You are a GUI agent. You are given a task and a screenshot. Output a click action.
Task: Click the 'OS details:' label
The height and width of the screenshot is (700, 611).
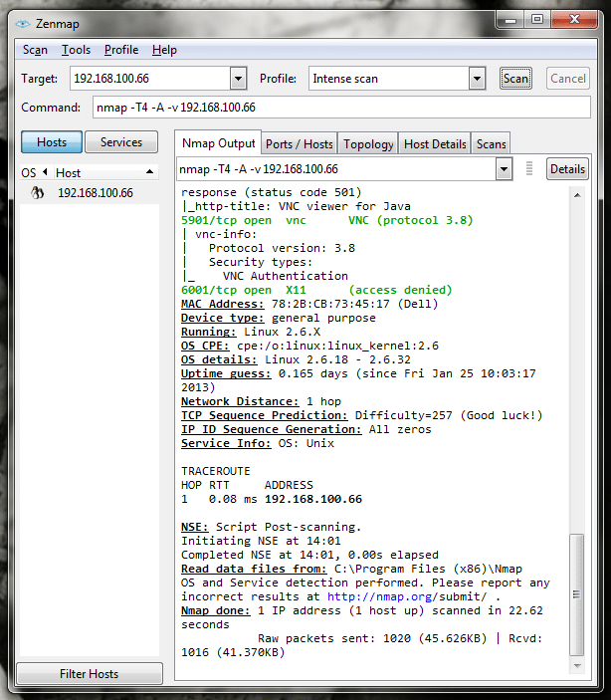click(x=219, y=359)
